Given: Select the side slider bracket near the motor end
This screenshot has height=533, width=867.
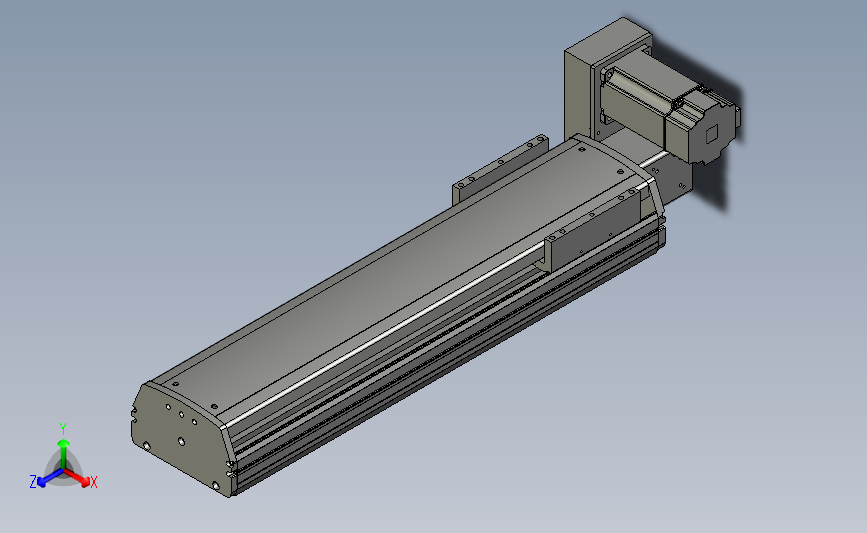Looking at the screenshot, I should pos(594,230).
